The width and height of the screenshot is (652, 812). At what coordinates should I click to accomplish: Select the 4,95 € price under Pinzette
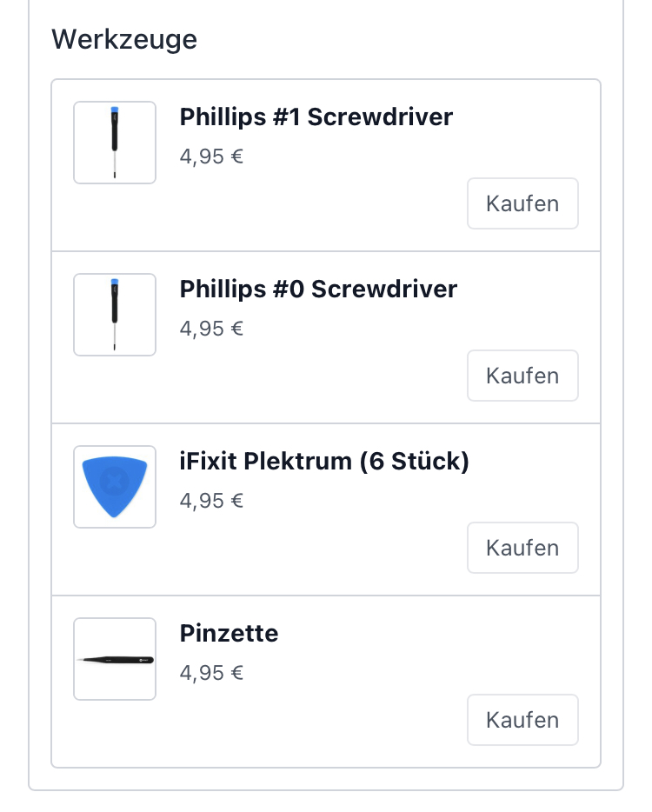tap(211, 673)
